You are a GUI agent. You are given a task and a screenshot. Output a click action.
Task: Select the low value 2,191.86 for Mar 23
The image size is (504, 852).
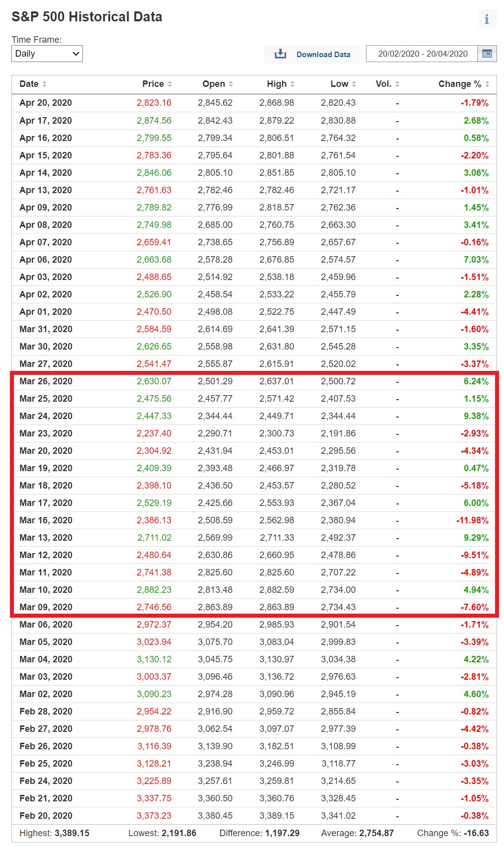tap(338, 433)
